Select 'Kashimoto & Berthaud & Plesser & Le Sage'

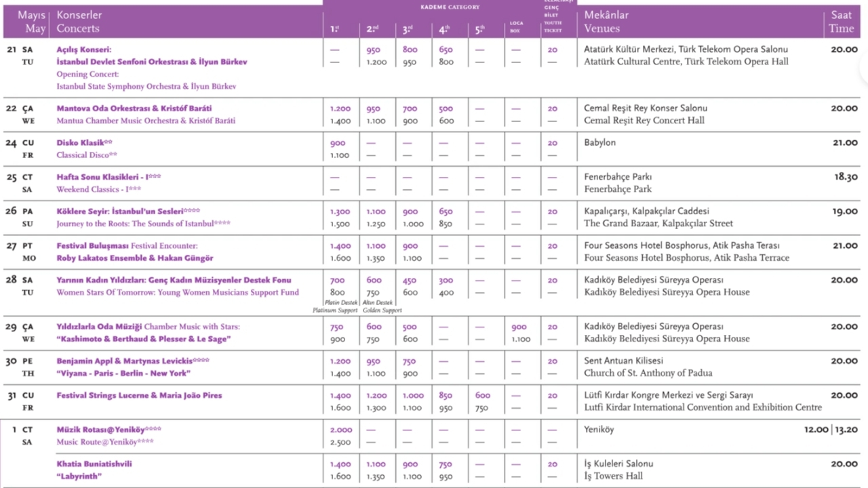tap(144, 339)
